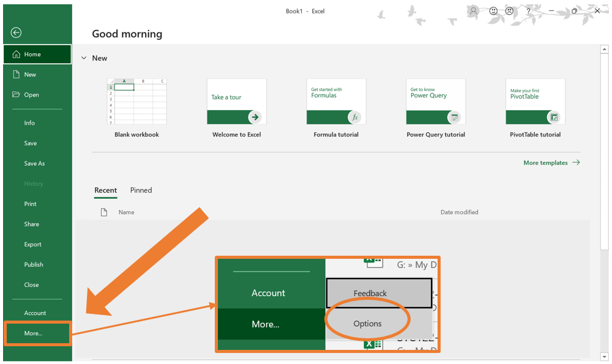Image resolution: width=612 pixels, height=364 pixels.
Task: Collapse the New section chevron
Action: 83,58
